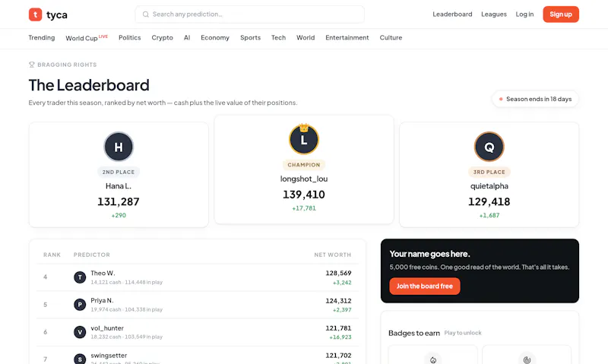Click The Leaderboard page title
The height and width of the screenshot is (364, 608).
89,85
